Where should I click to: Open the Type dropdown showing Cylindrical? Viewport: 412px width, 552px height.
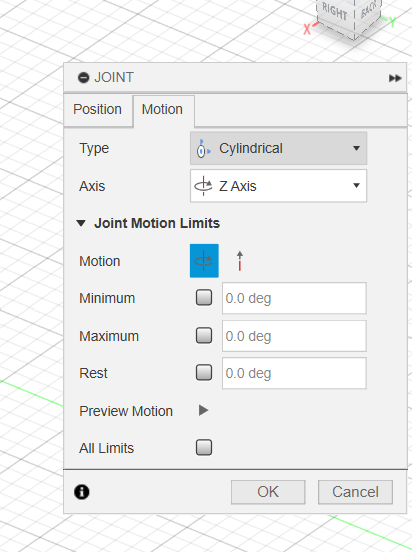[x=279, y=148]
